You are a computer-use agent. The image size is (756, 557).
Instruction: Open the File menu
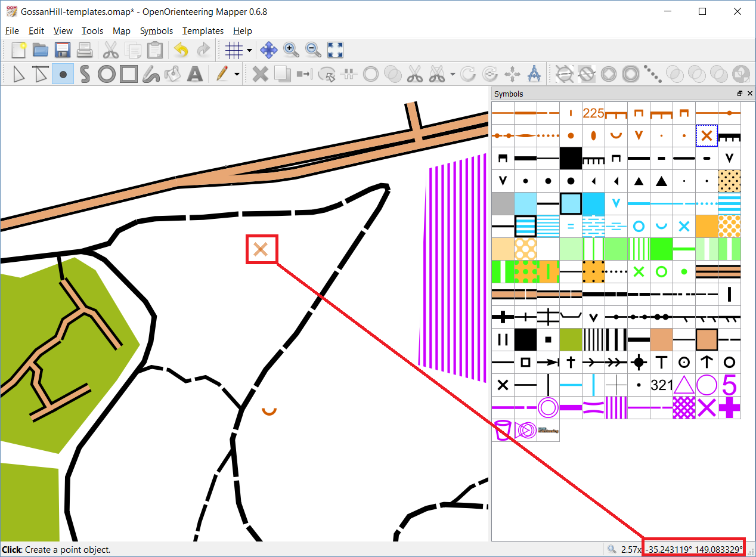coord(12,31)
